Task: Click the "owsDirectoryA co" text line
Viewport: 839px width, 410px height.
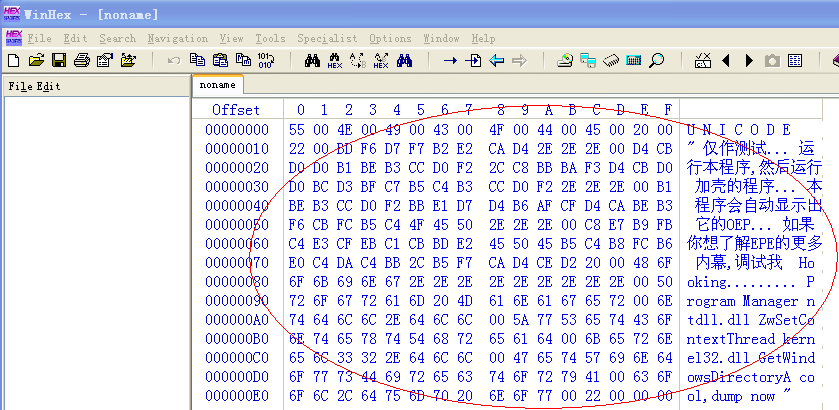Action: pos(751,377)
